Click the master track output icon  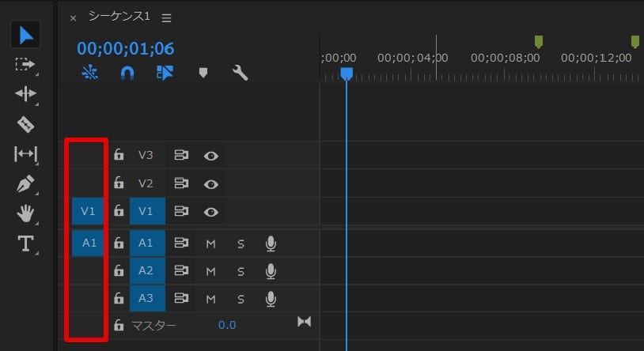click(304, 322)
